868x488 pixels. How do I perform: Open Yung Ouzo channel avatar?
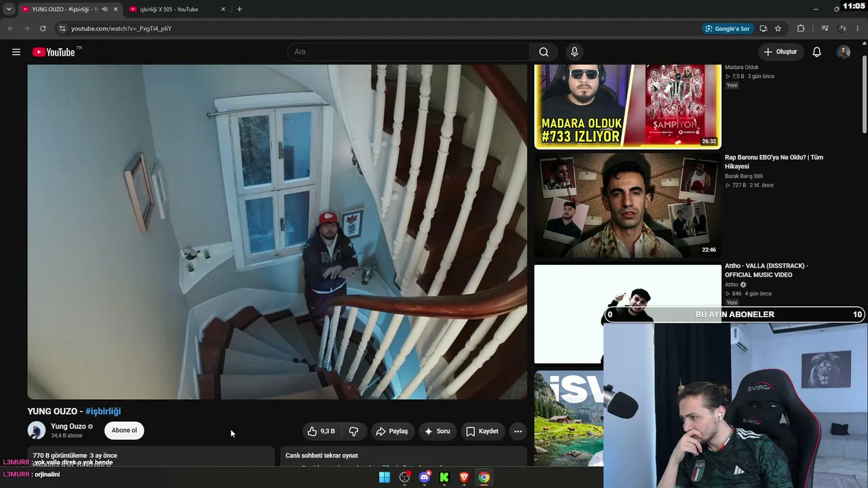click(37, 430)
